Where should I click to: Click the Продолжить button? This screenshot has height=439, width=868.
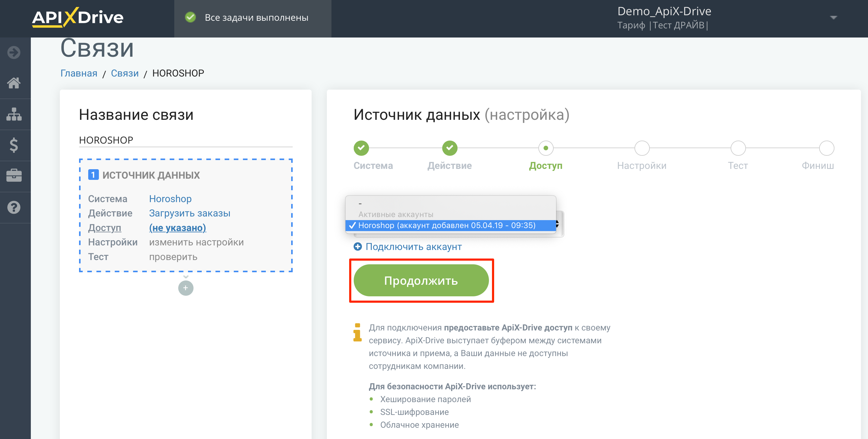coord(421,280)
